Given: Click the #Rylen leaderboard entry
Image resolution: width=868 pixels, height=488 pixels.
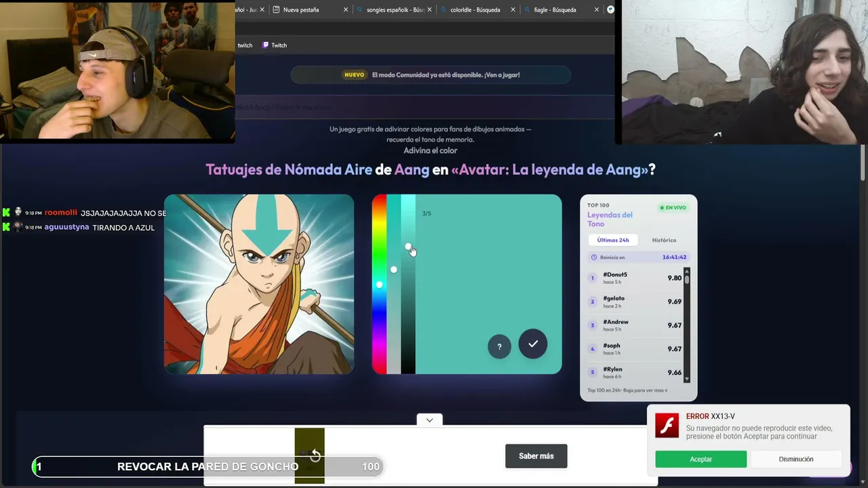Looking at the screenshot, I should click(x=635, y=373).
